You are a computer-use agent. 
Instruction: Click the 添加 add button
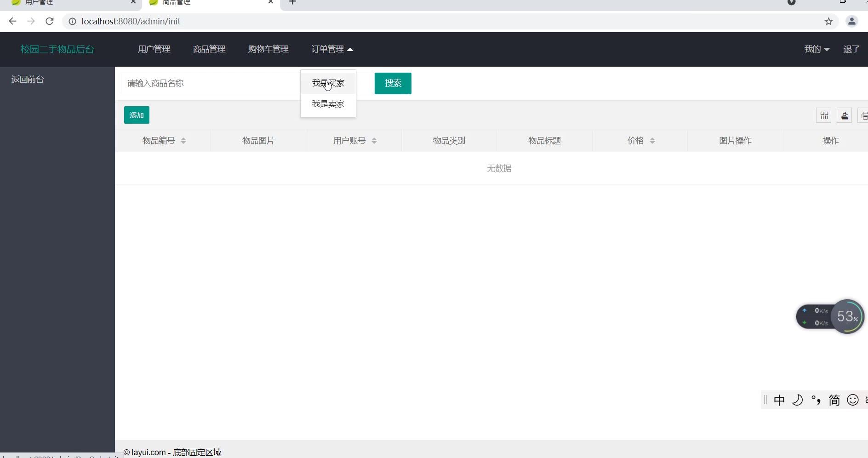[137, 115]
